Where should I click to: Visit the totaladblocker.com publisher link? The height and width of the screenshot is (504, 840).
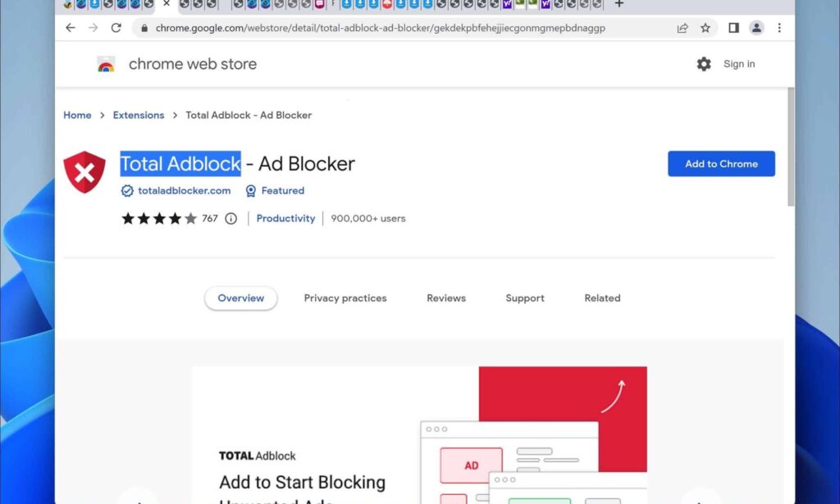185,191
